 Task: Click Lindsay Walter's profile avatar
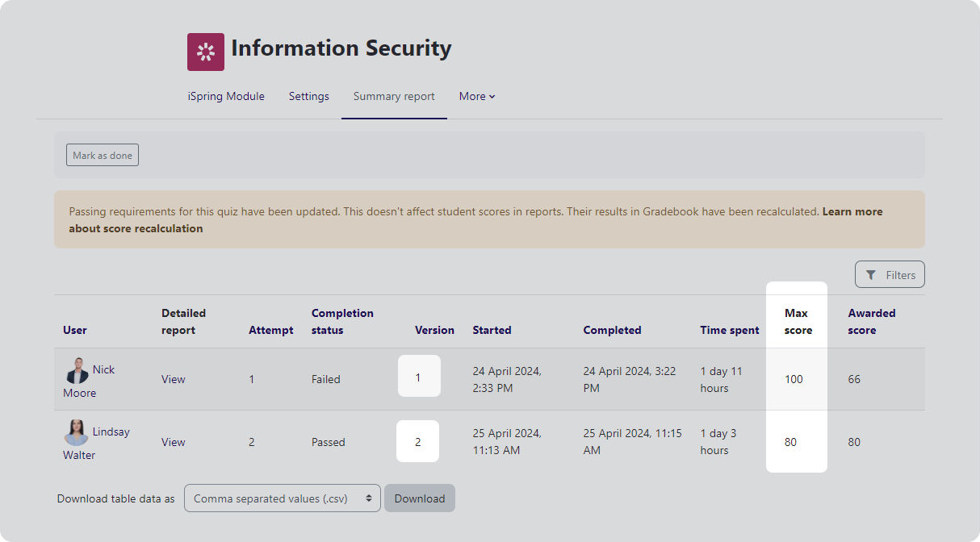pyautogui.click(x=76, y=433)
